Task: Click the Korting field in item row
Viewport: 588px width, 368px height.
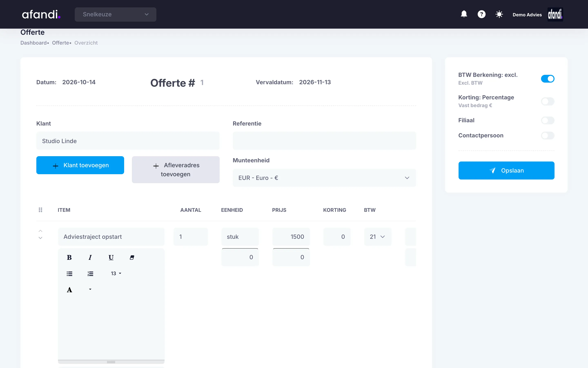Action: (x=337, y=237)
